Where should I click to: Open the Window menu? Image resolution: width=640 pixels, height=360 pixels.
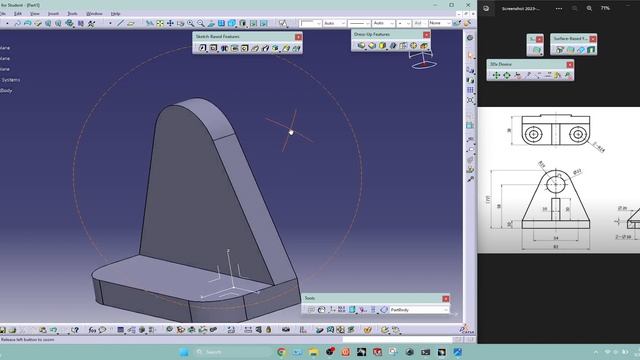tap(94, 13)
